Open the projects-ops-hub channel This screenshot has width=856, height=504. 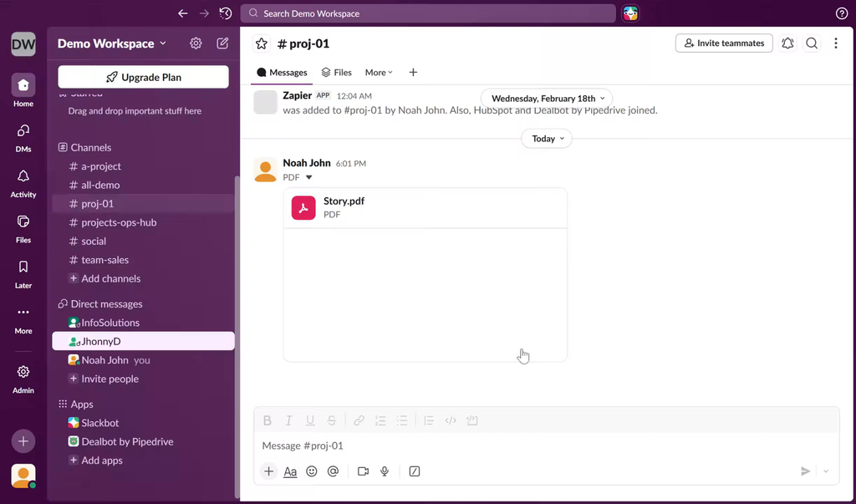[119, 222]
